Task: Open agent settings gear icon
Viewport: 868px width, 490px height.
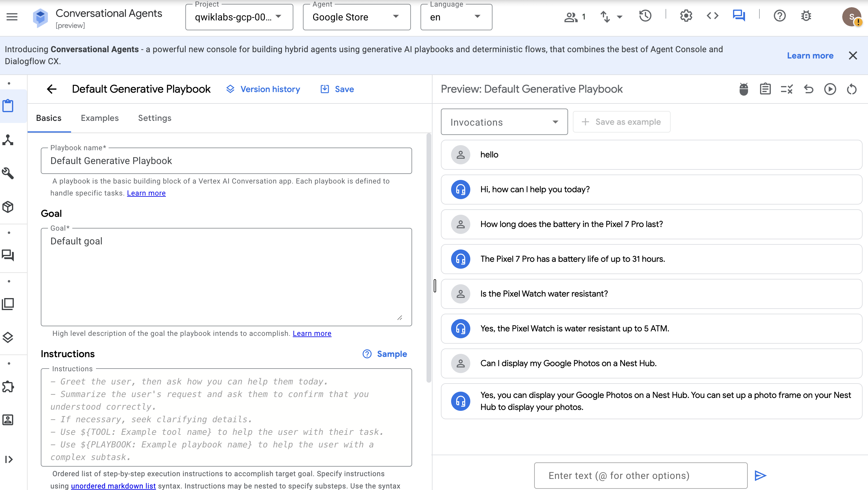Action: click(686, 16)
